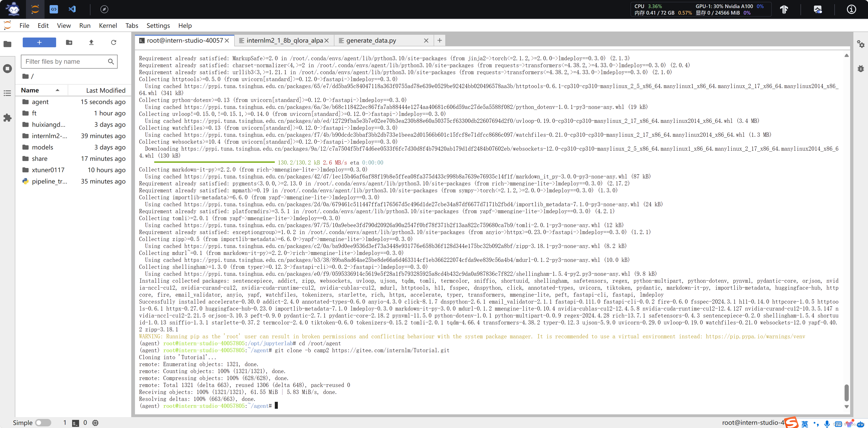Open the table of contents panel
Image resolution: width=868 pixels, height=428 pixels.
(7, 93)
